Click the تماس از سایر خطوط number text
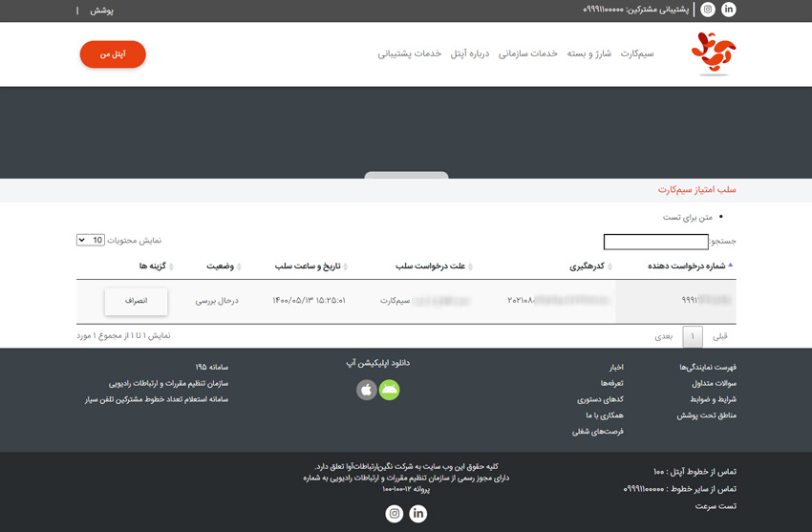This screenshot has height=532, width=812. click(x=679, y=489)
